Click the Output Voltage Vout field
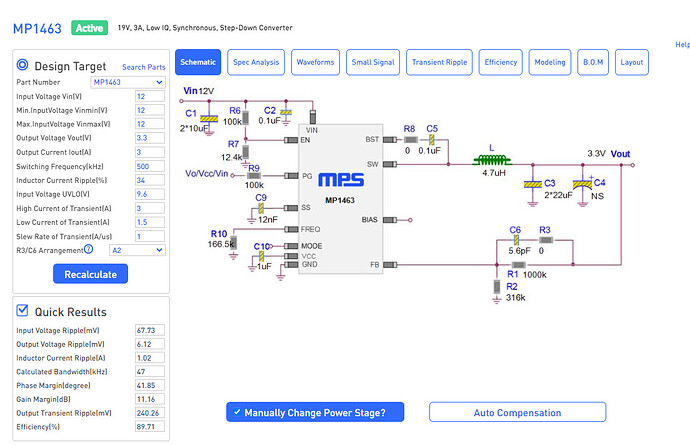 tap(150, 138)
